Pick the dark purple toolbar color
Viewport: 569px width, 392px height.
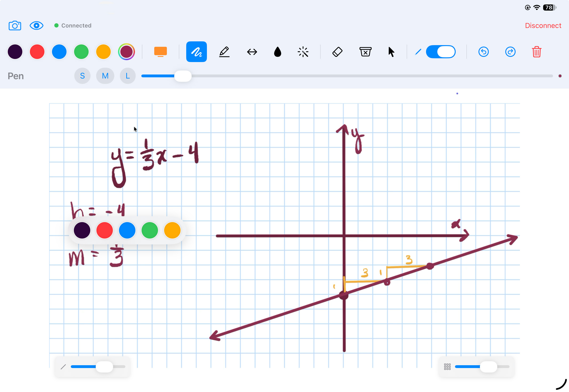coord(15,52)
